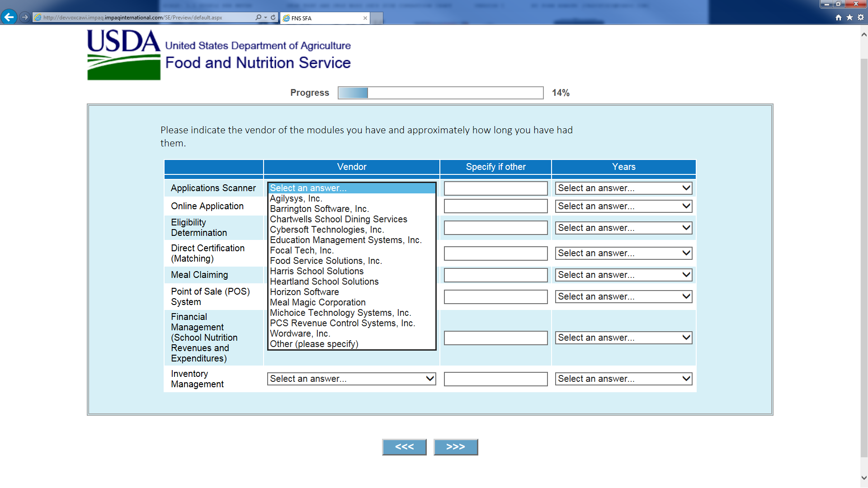Select Horizon Software in vendor list
Viewport: 868px width, 488px height.
[x=304, y=292]
